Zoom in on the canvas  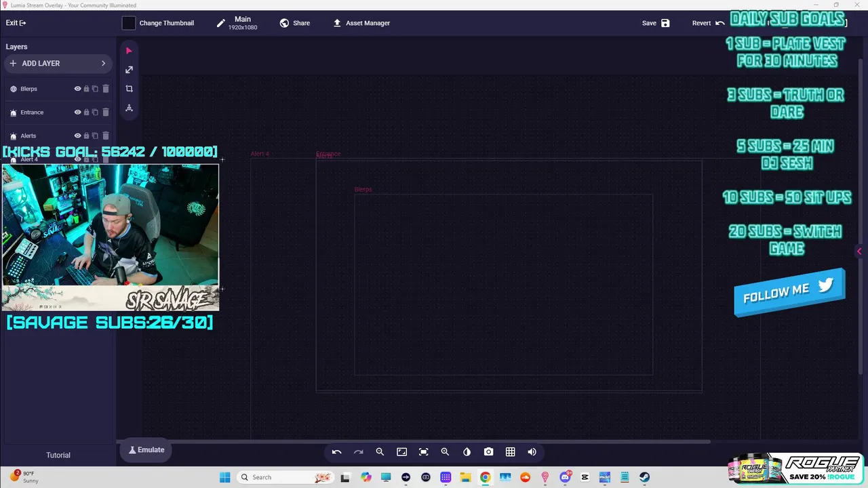click(445, 452)
